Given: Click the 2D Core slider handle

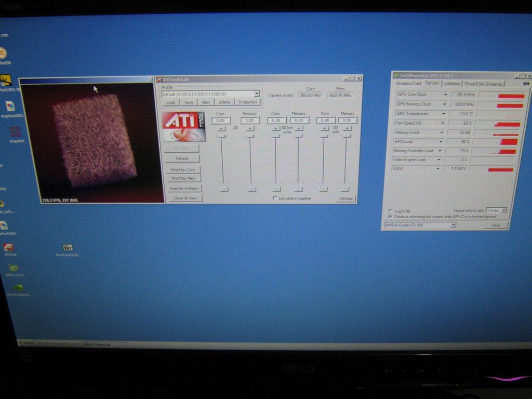Looking at the screenshot, I should pyautogui.click(x=221, y=136).
